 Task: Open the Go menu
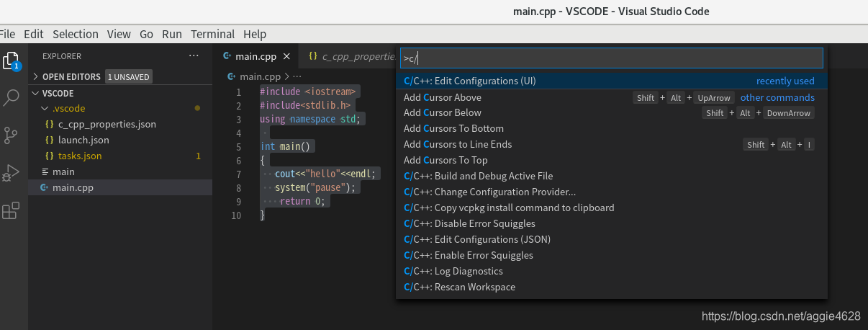[x=147, y=34]
